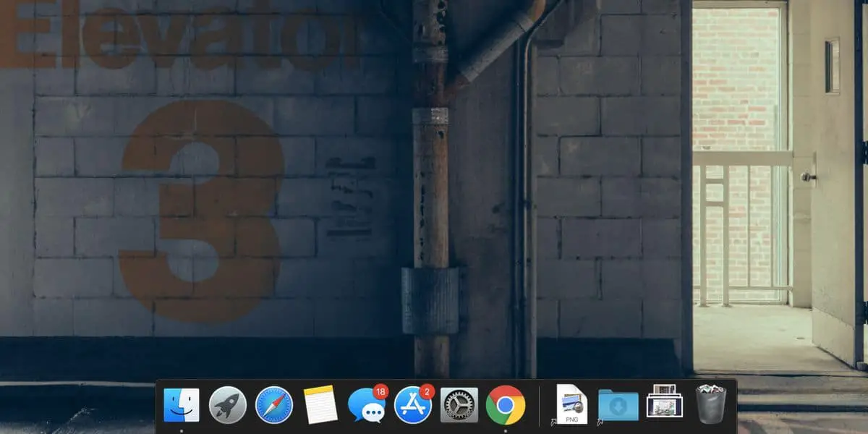Open the full Trash can
The height and width of the screenshot is (434, 868).
tap(711, 404)
